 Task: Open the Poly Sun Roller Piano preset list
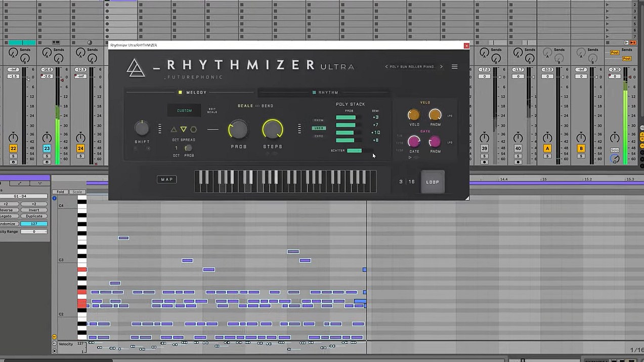pyautogui.click(x=412, y=67)
